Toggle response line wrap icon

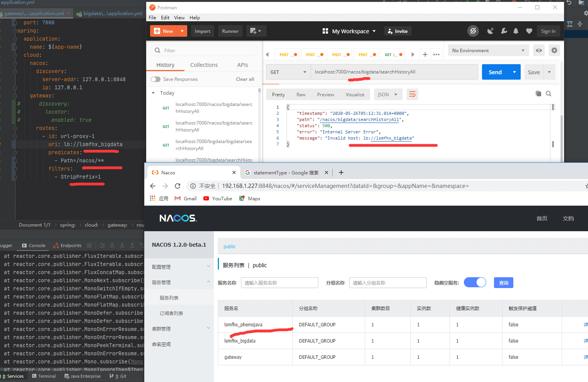[x=412, y=95]
